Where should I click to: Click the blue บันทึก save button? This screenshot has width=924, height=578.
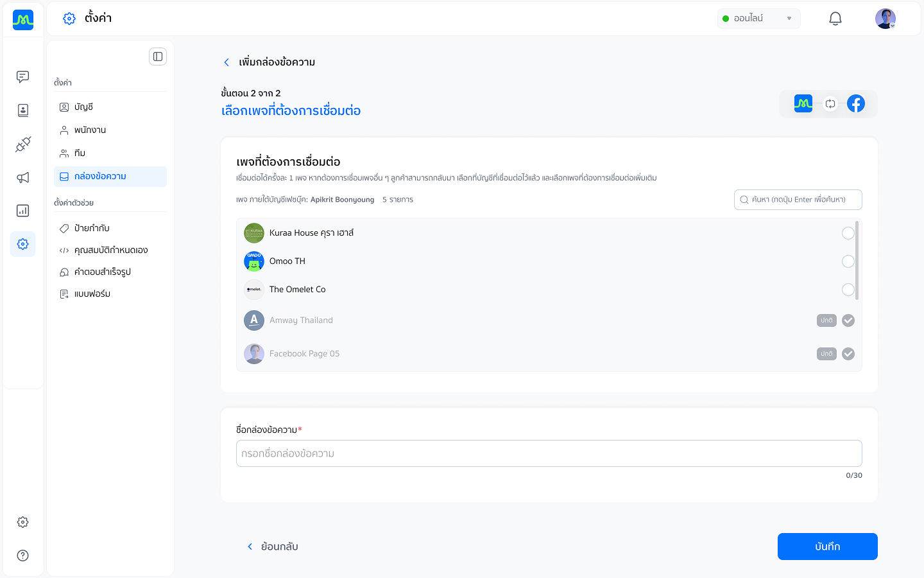828,547
